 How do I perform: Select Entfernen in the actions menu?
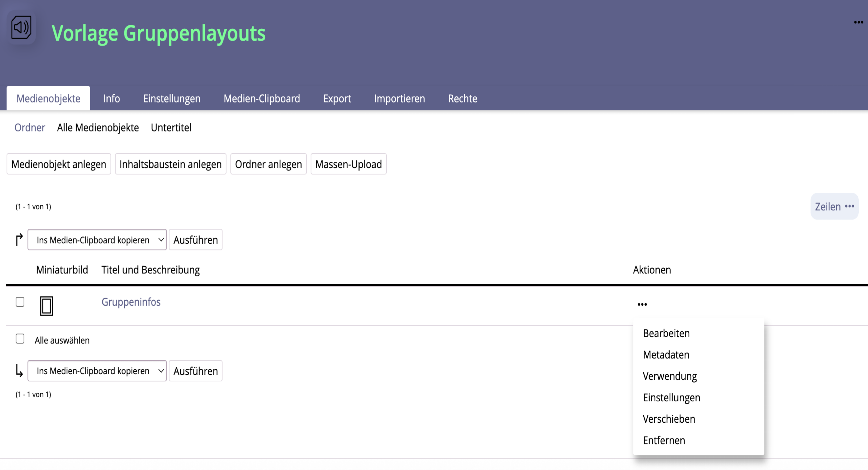coord(664,440)
